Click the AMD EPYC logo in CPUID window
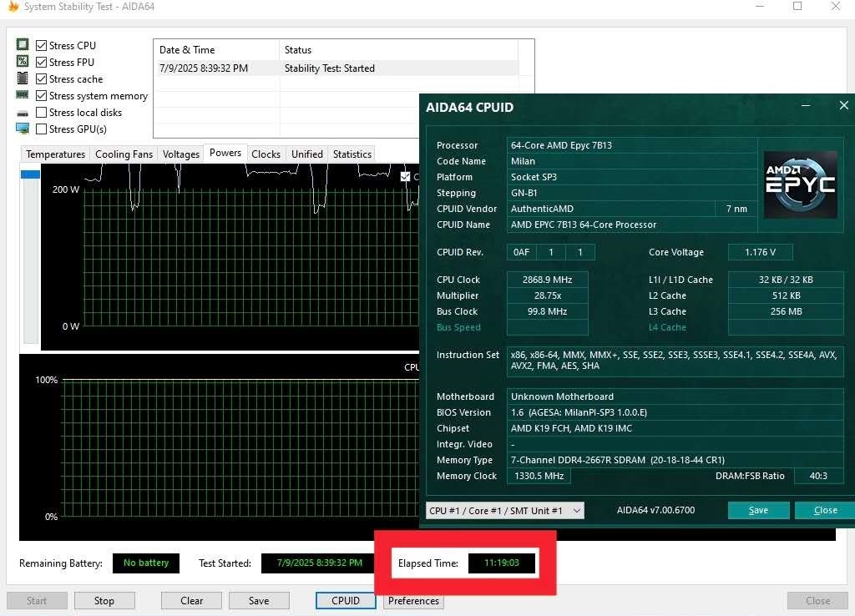Screen dimensions: 855x616 click(800, 184)
